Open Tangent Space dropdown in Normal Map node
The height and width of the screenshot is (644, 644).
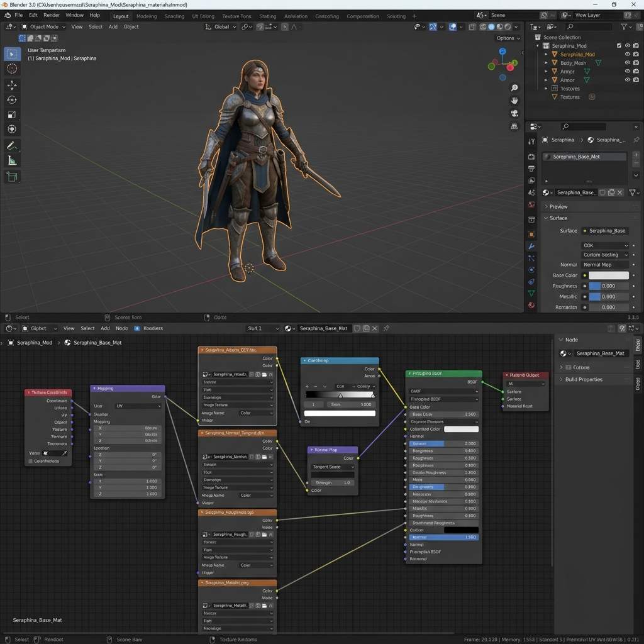pyautogui.click(x=333, y=467)
